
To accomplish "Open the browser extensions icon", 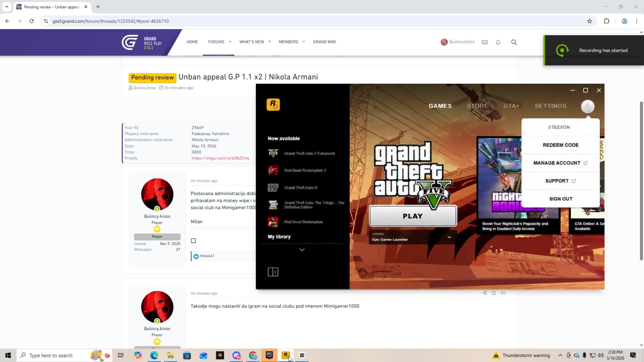I will pos(607,21).
